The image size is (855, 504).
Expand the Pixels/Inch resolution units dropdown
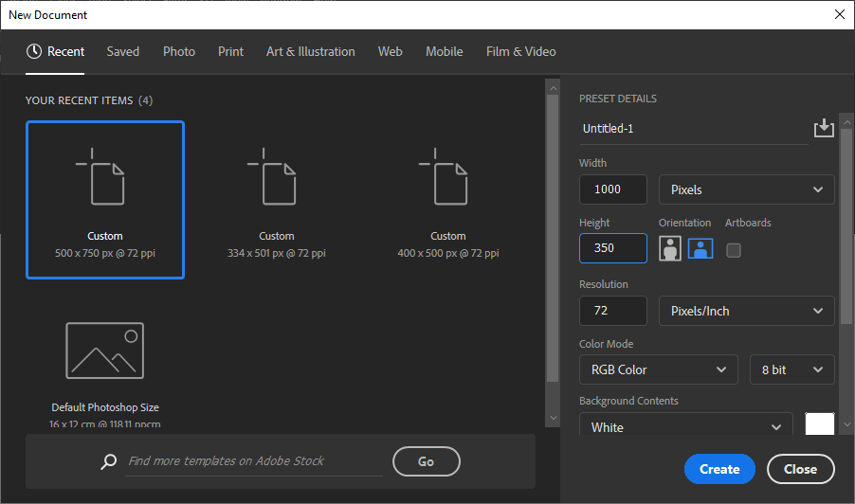pyautogui.click(x=746, y=311)
